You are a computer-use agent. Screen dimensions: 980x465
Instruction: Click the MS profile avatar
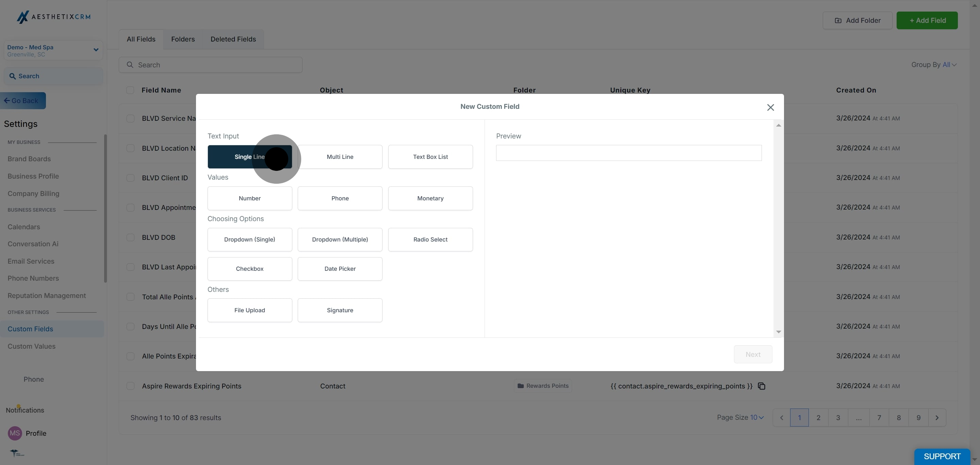point(15,433)
